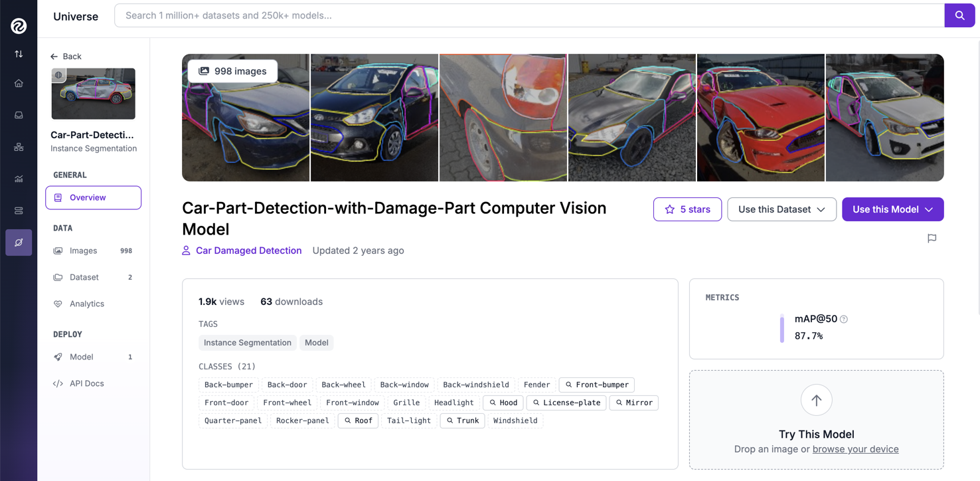Viewport: 980px width, 481px height.
Task: Open the chart monitoring sidebar icon
Action: click(x=19, y=179)
